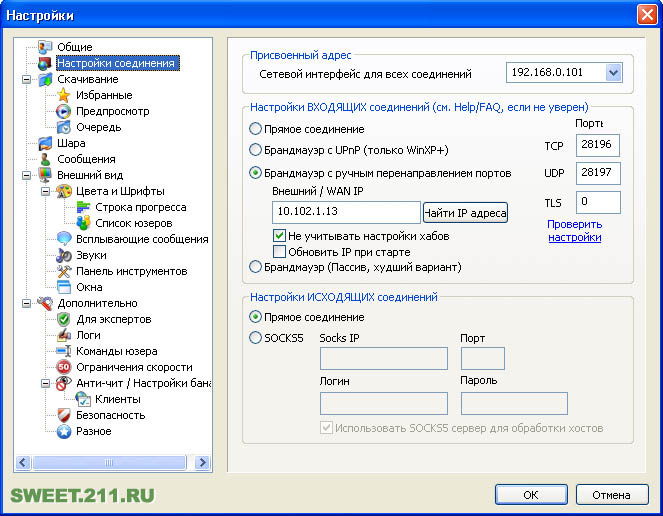Viewport: 663px width, 516px height.
Task: Open the network interface IP dropdown
Action: [x=612, y=73]
